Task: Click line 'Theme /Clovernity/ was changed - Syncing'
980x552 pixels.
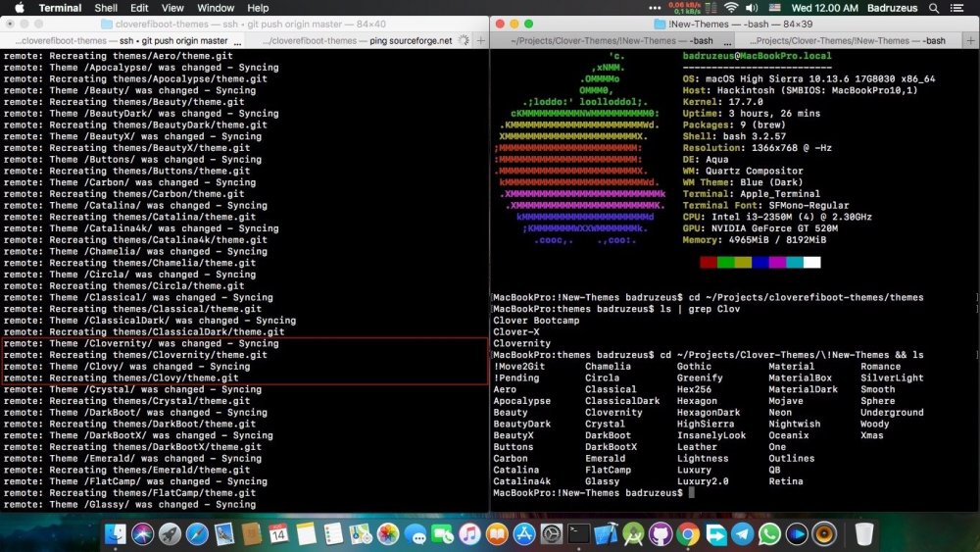Action: tap(140, 343)
